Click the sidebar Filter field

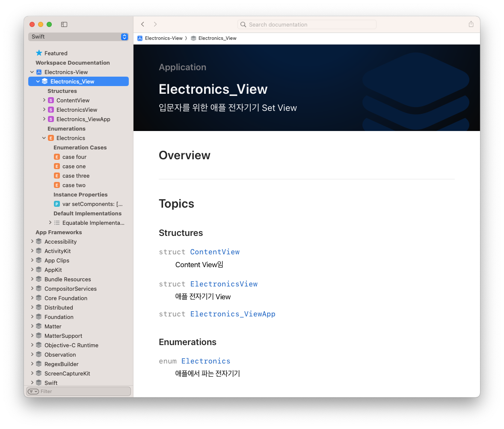click(79, 391)
